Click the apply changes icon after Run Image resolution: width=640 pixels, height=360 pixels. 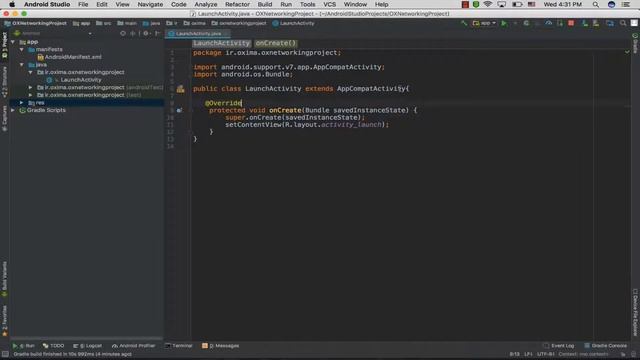515,23
